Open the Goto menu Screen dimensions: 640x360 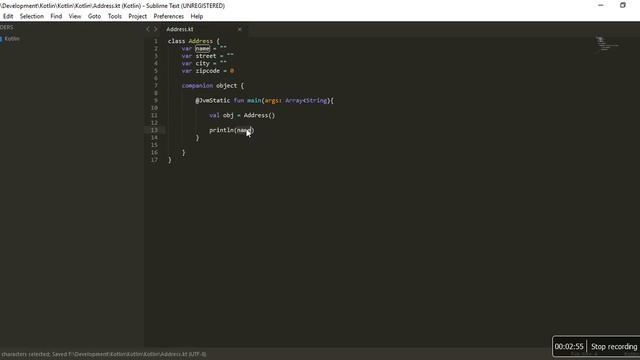tap(94, 16)
